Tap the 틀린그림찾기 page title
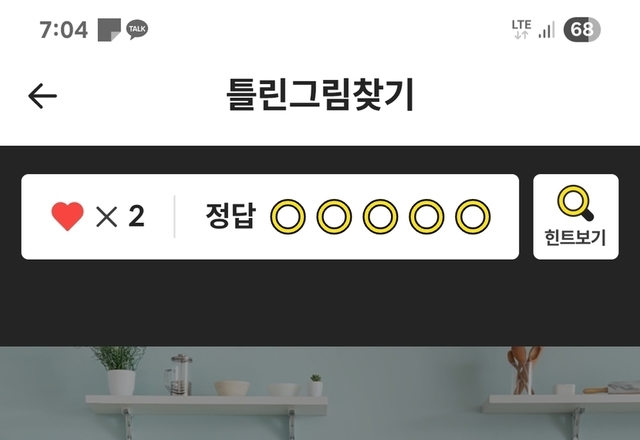The height and width of the screenshot is (440, 640). coord(321,95)
